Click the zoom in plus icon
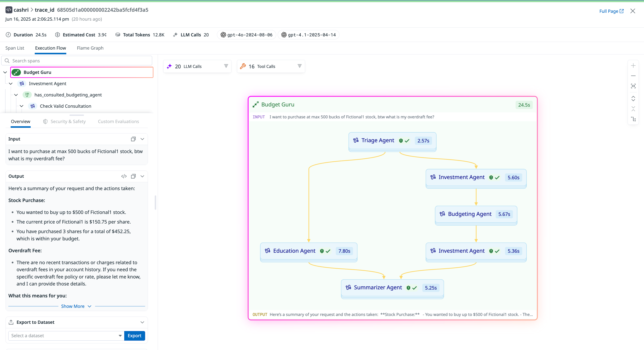Screen dimensions: 644x350 [633, 66]
